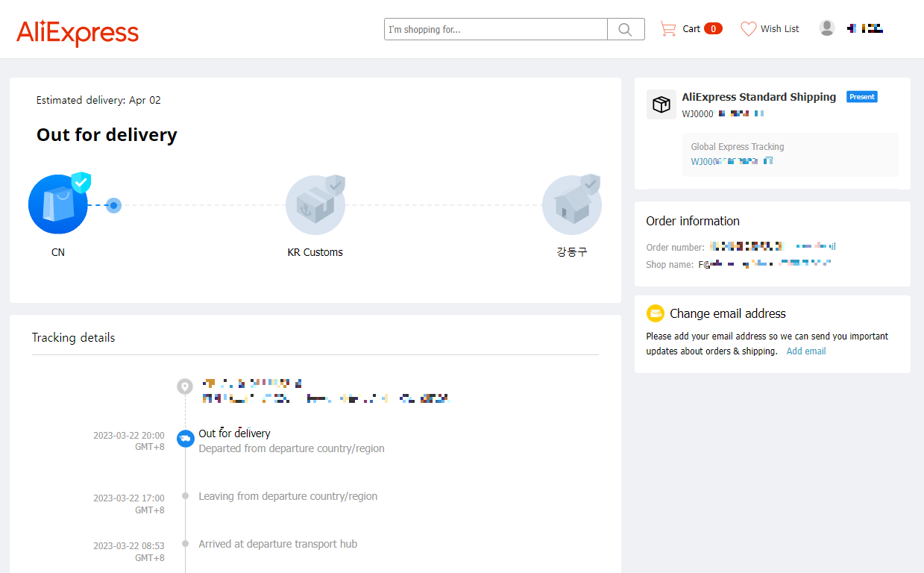Click the Order number label
Viewport: 924px width, 573px height.
click(x=675, y=247)
